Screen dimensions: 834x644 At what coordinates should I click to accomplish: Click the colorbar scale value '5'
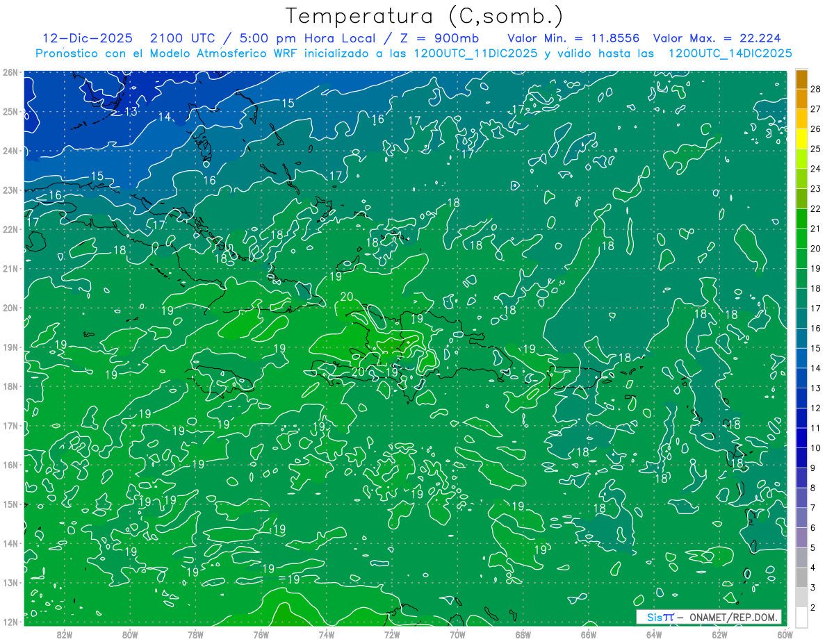(813, 547)
